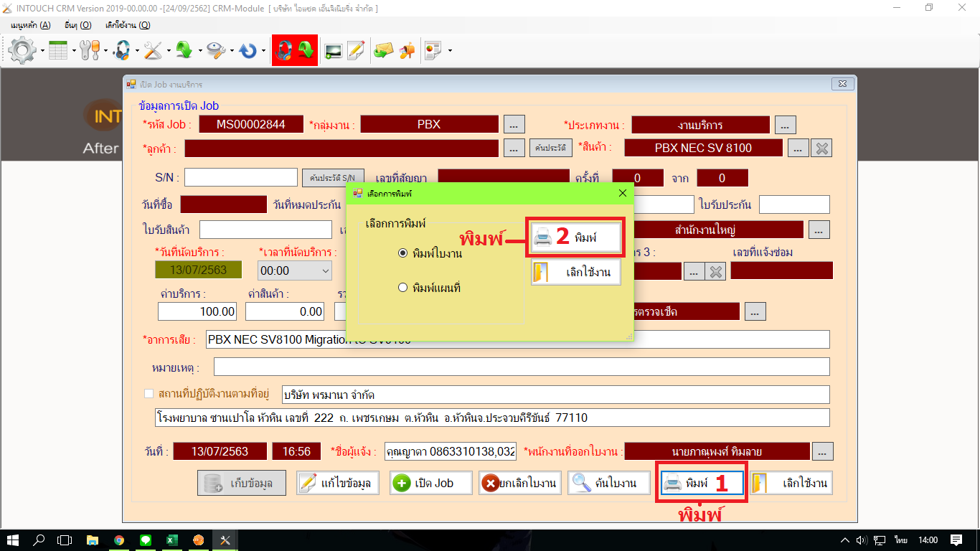Select the พิมพ์แผนที่ radio option

click(x=402, y=288)
